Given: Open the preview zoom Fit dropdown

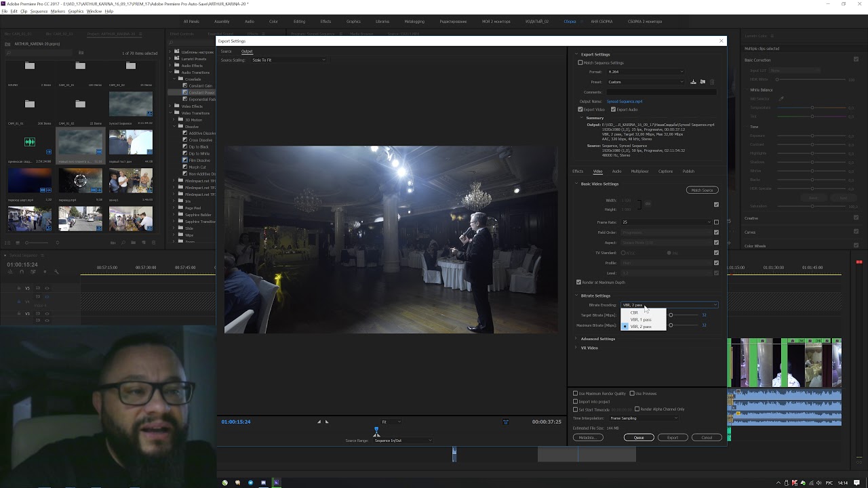Looking at the screenshot, I should [x=391, y=422].
